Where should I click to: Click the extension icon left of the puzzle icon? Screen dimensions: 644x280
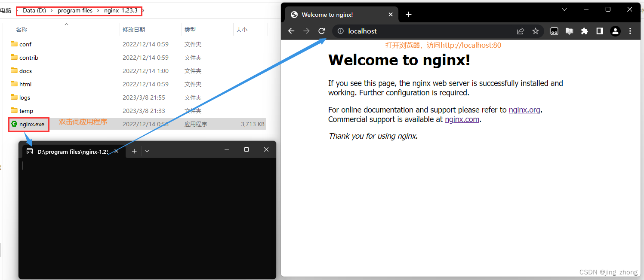coord(569,31)
